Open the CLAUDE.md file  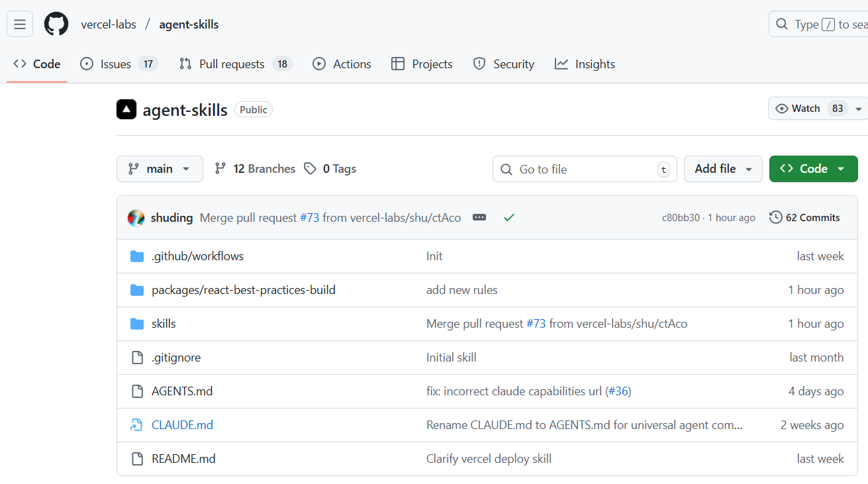coord(182,425)
